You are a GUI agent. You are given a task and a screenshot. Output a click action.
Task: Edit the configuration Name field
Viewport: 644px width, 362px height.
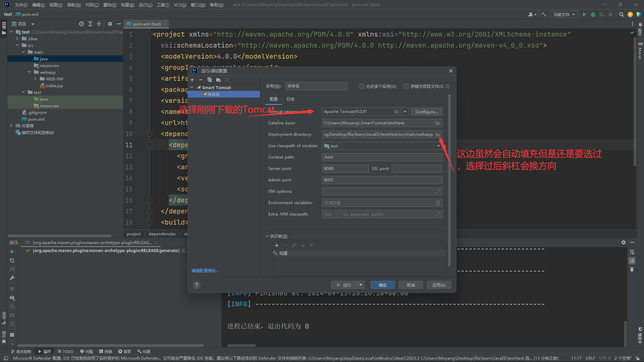[x=316, y=86]
